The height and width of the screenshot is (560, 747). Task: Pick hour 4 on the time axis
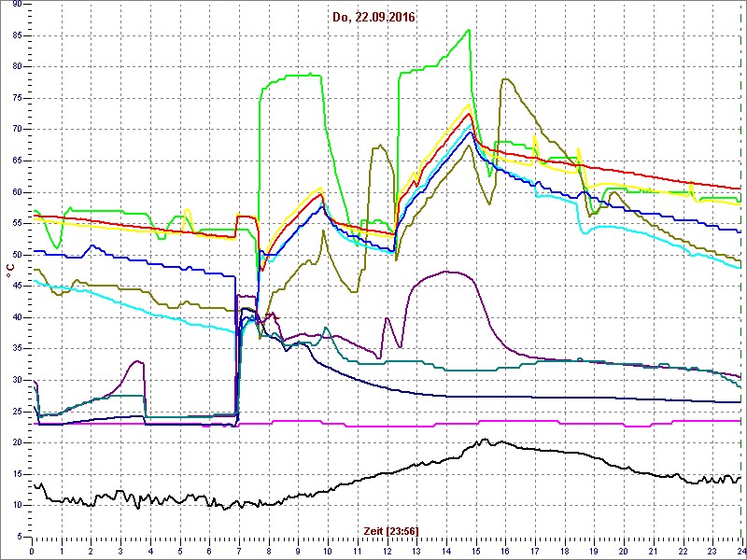(x=150, y=550)
